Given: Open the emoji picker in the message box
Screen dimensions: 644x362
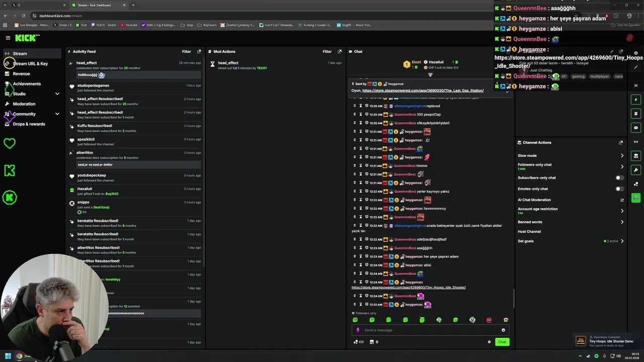Looking at the screenshot, I should click(x=503, y=330).
